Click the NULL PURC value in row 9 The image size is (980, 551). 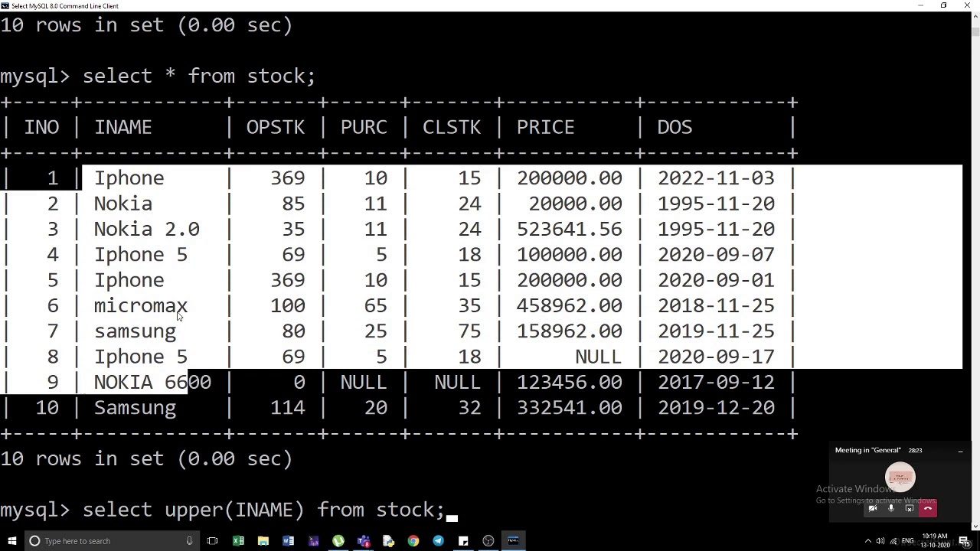tap(364, 382)
